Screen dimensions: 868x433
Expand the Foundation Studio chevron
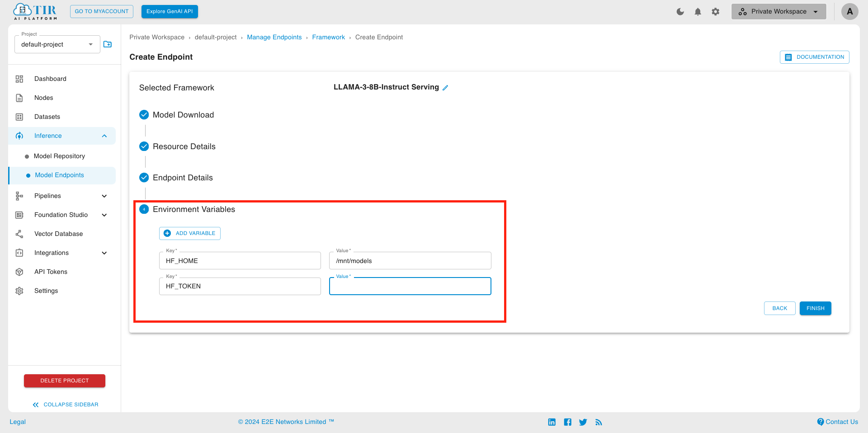[x=104, y=215]
